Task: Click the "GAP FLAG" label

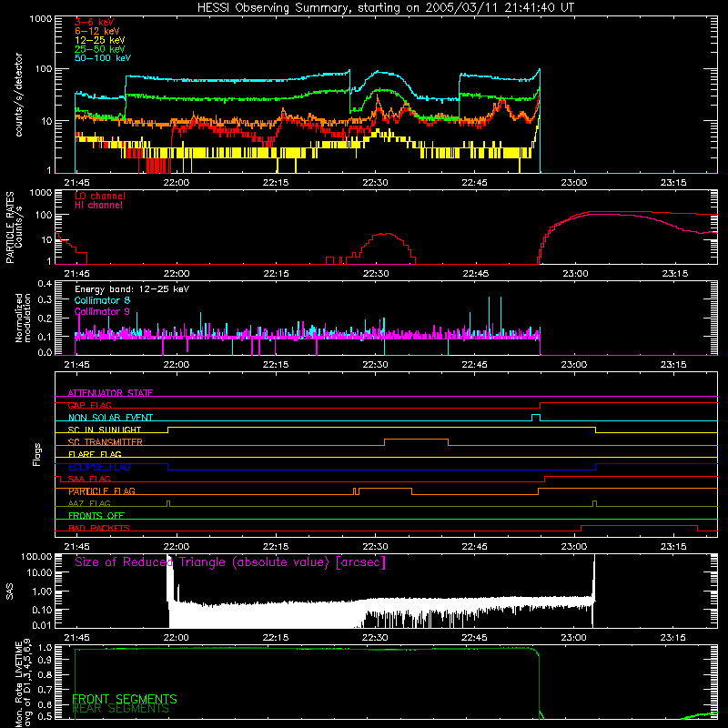Action: (x=89, y=405)
